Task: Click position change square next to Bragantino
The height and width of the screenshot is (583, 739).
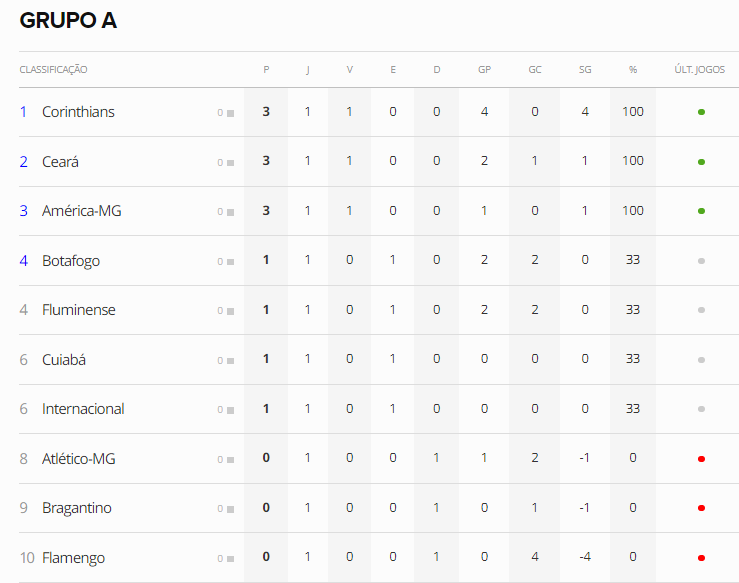Action: tap(230, 509)
